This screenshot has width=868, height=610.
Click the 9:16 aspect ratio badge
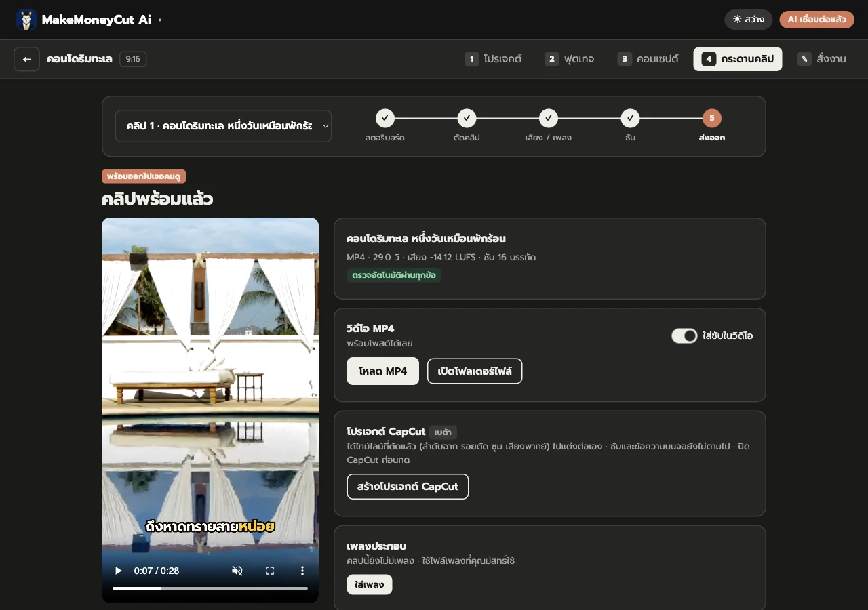pos(133,59)
